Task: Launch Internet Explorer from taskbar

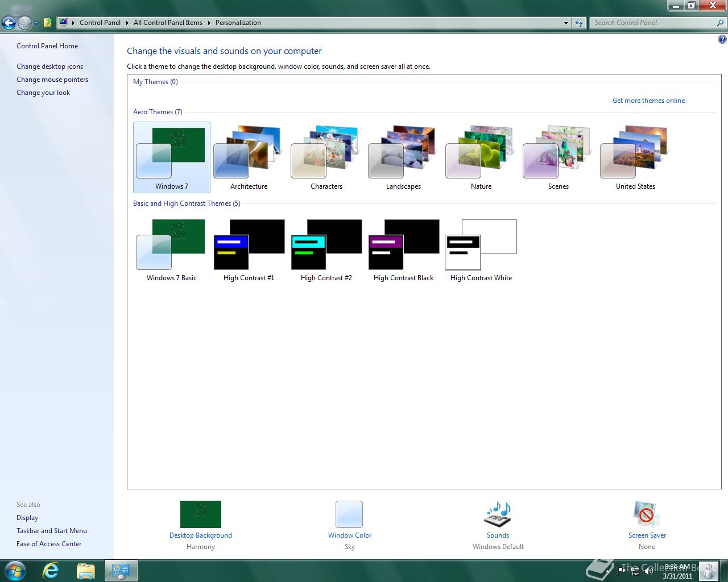Action: (x=51, y=571)
